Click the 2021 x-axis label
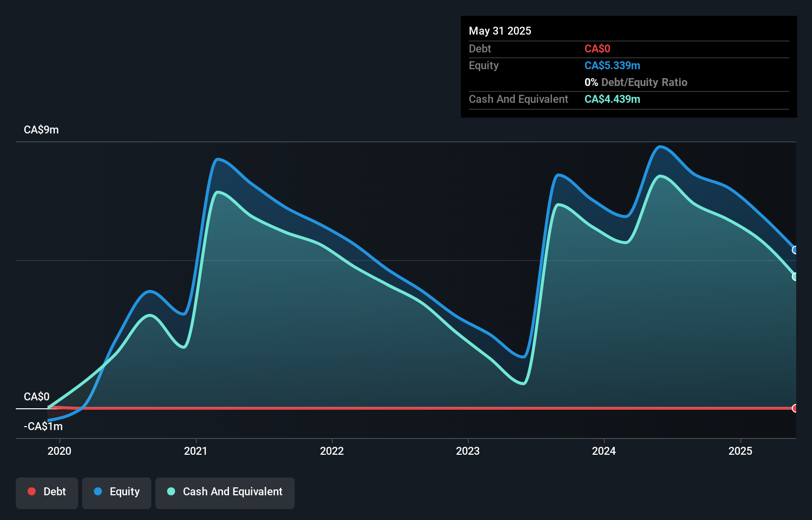 (196, 451)
